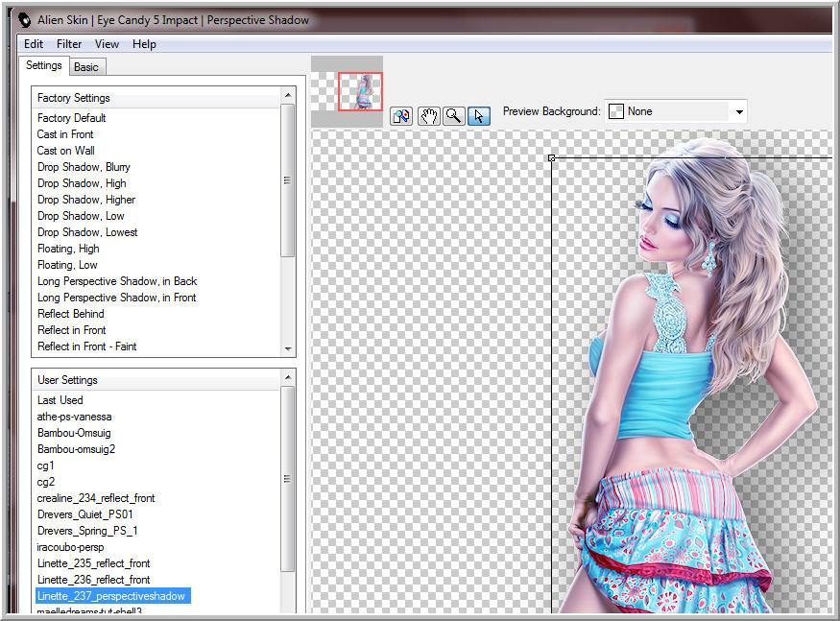
Task: Click the Factory Settings scroll up arrow
Action: [288, 95]
